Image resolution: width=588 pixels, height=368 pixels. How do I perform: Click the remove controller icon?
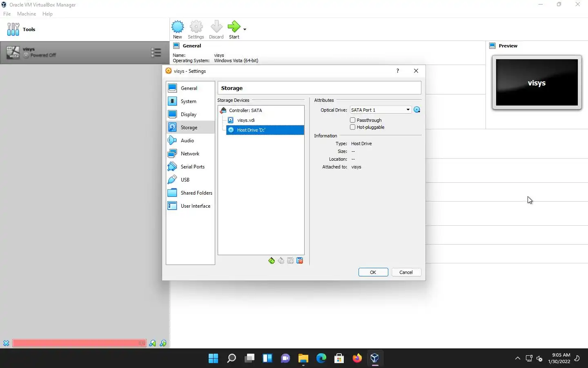point(281,261)
